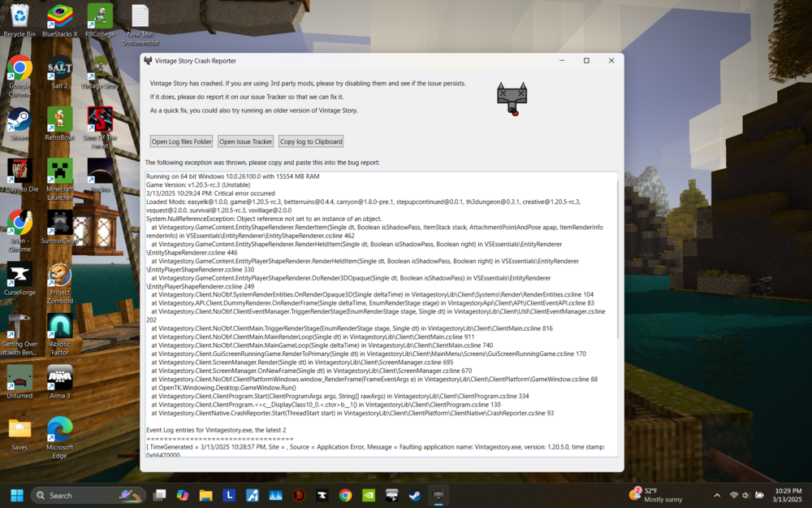
Task: Copy the crash log to clipboard
Action: [x=310, y=141]
